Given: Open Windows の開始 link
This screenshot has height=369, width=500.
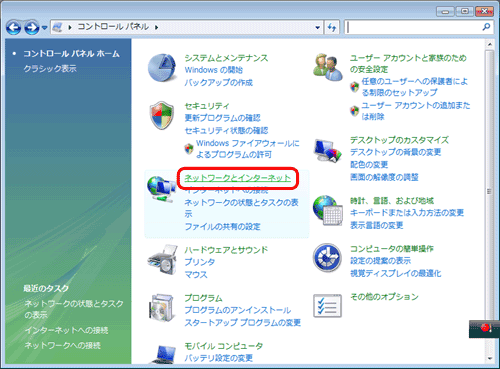Looking at the screenshot, I should 214,70.
